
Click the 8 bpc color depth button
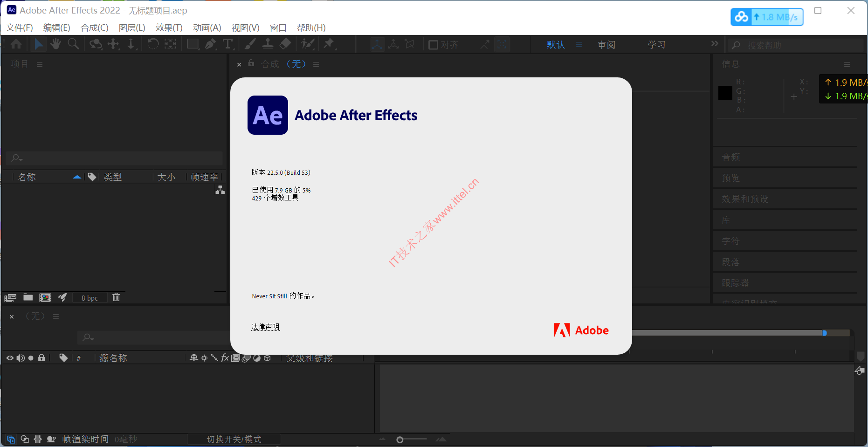click(90, 298)
